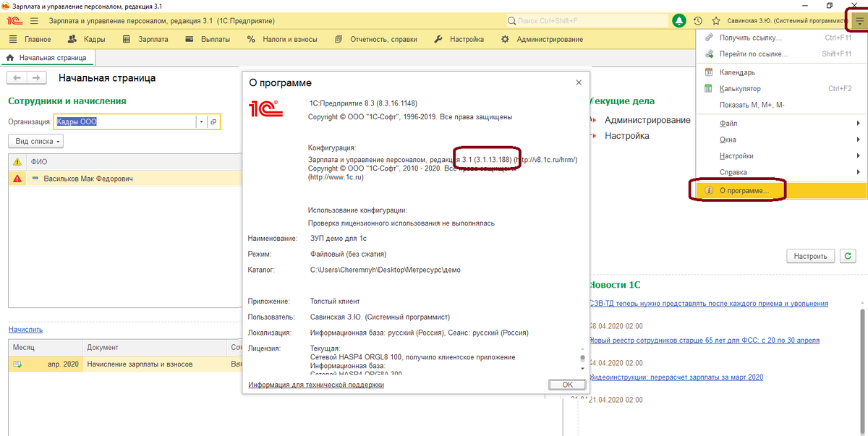The image size is (868, 436).
Task: Click the search magnifier icon
Action: coord(512,21)
